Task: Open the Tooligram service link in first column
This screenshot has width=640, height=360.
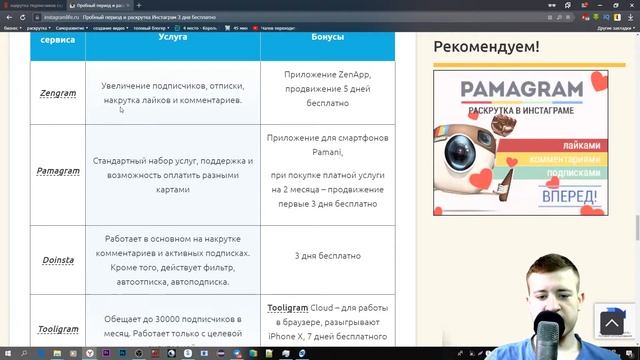Action: tap(58, 329)
